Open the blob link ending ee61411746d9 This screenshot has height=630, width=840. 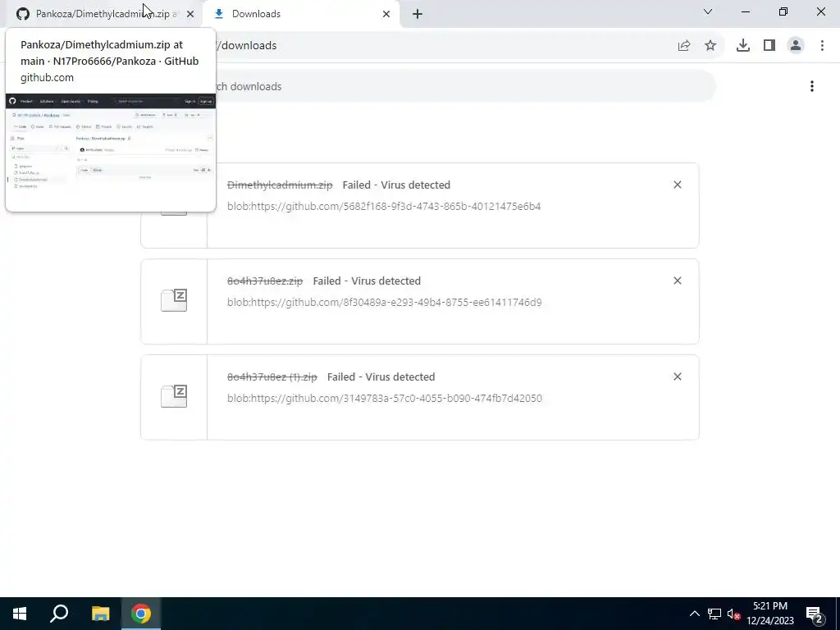[x=384, y=302]
